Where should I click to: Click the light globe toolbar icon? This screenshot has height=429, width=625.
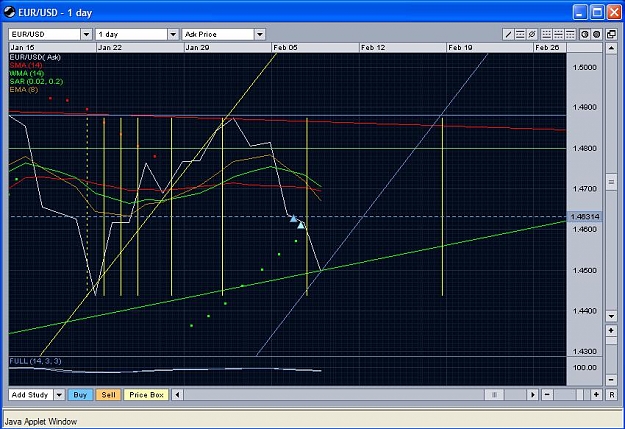coord(585,34)
